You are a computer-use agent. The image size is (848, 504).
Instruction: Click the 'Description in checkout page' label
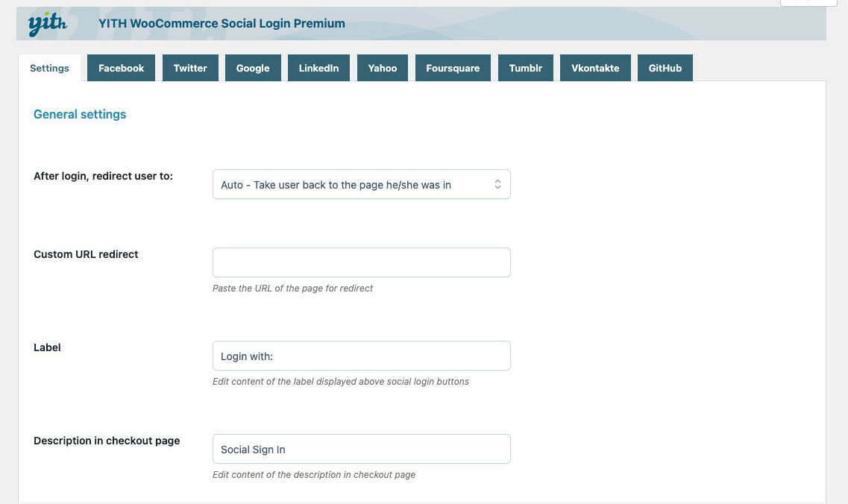point(107,441)
